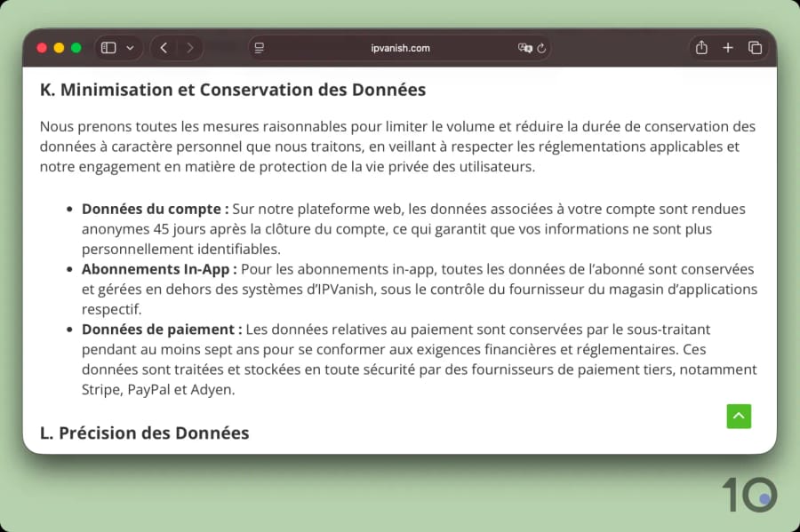Open the Safari sidebar
Viewport: 800px width, 532px height.
[108, 48]
